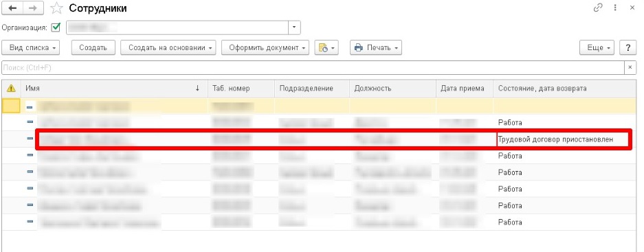Click Состояние, дата возврата column header

click(564, 89)
